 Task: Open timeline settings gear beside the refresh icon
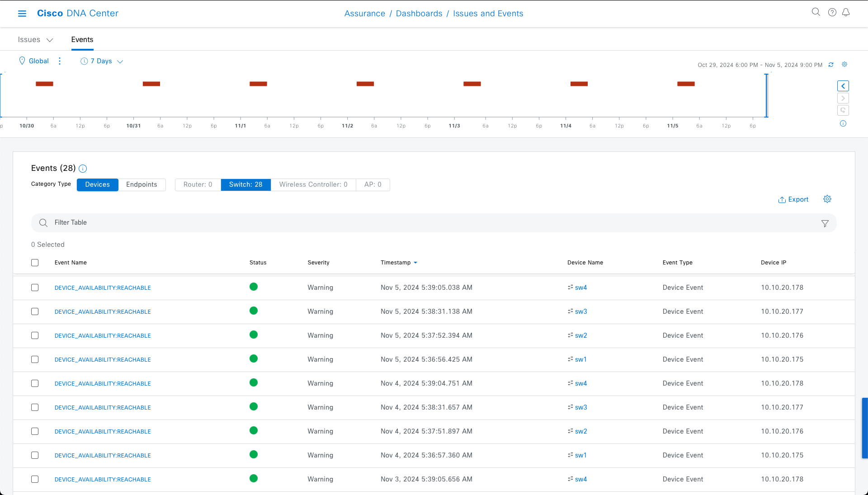(x=844, y=65)
